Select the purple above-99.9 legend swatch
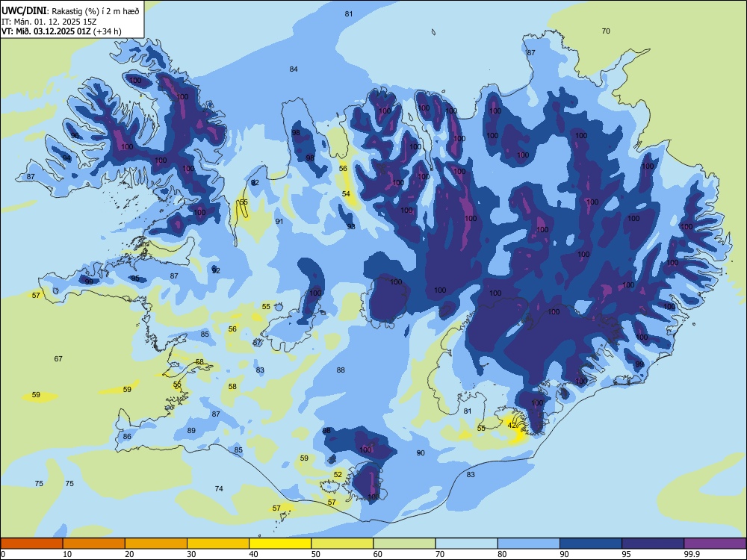The image size is (747, 560). coord(715,544)
